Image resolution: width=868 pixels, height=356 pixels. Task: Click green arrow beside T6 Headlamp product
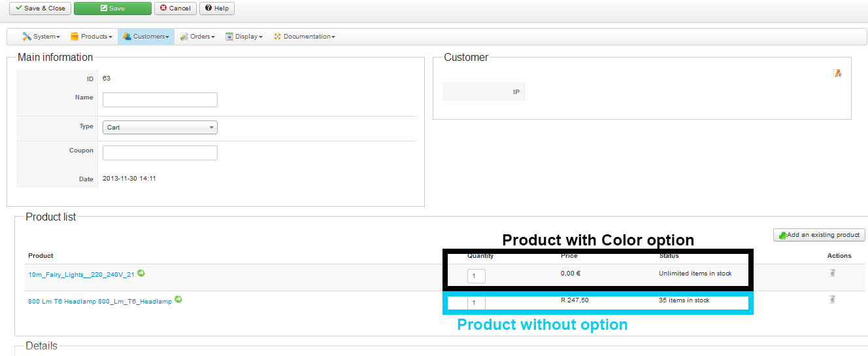(178, 300)
